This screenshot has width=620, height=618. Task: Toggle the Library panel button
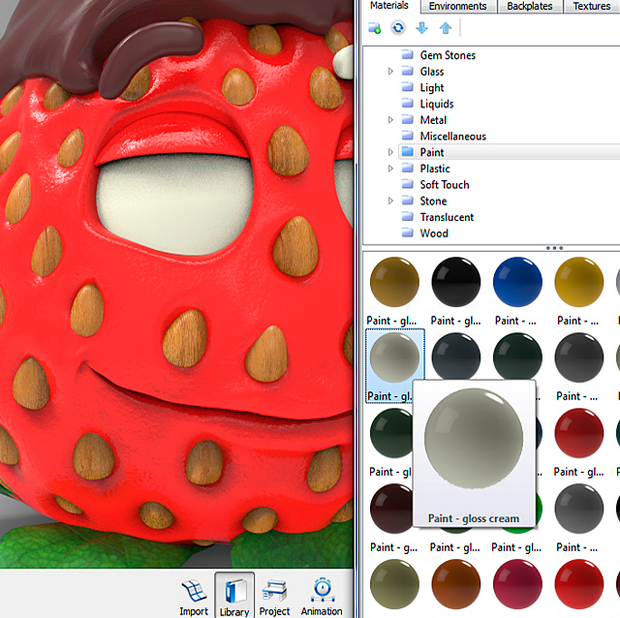click(x=235, y=594)
